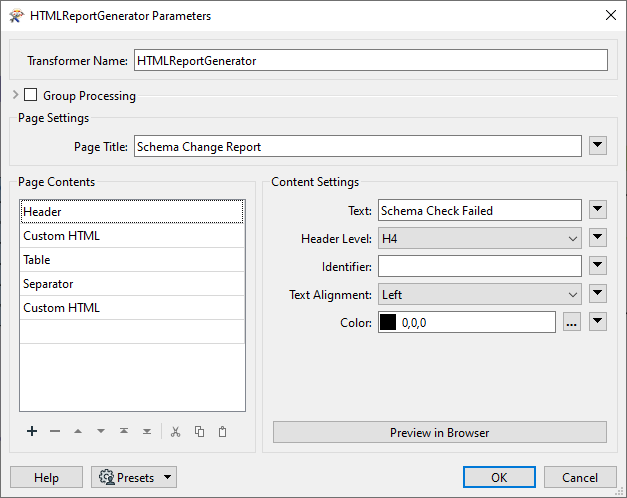Select the Table item in Page Contents

132,260
